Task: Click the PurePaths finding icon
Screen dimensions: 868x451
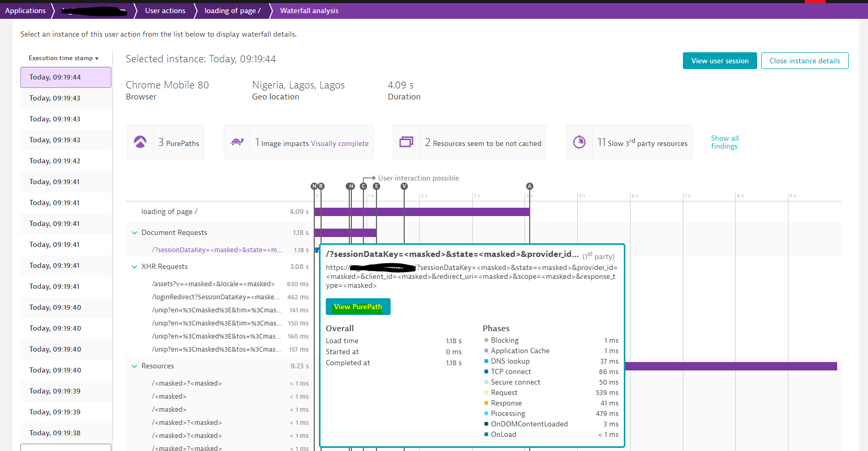Action: coord(140,142)
